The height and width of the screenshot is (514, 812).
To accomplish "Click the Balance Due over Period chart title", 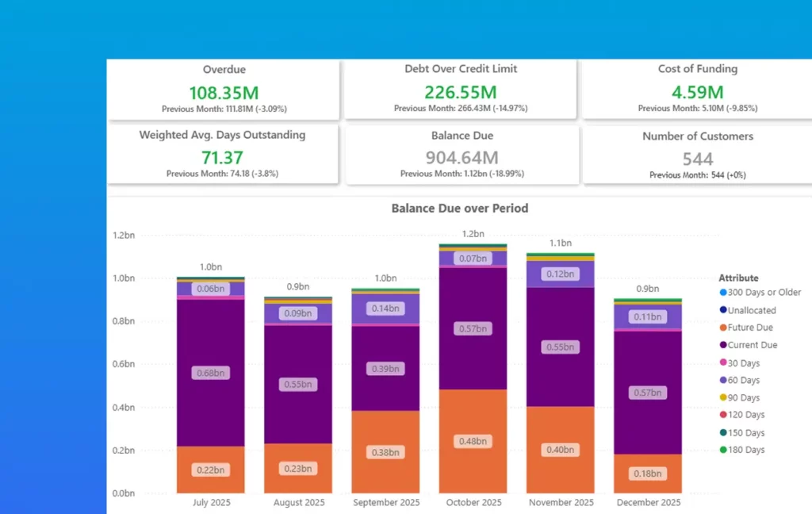I will (460, 209).
